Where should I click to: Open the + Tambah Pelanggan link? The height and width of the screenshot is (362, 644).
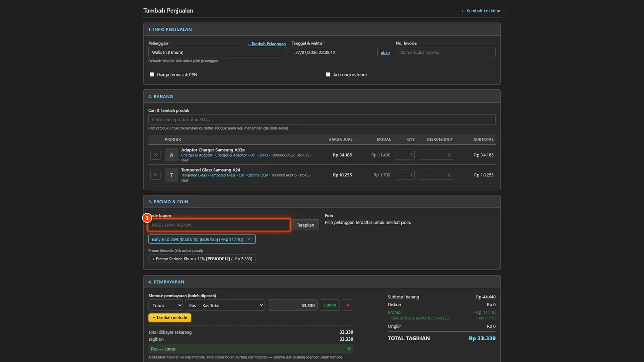267,44
